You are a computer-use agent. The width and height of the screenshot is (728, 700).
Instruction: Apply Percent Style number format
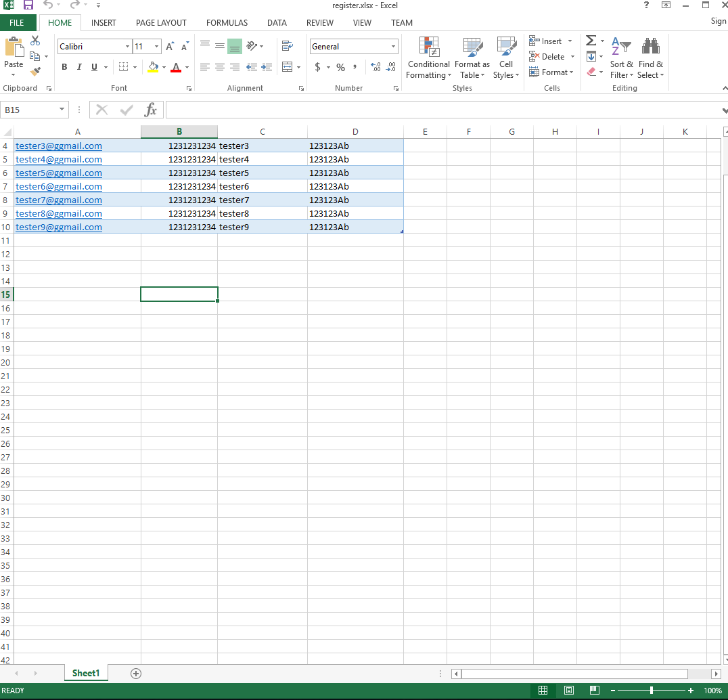[x=340, y=67]
